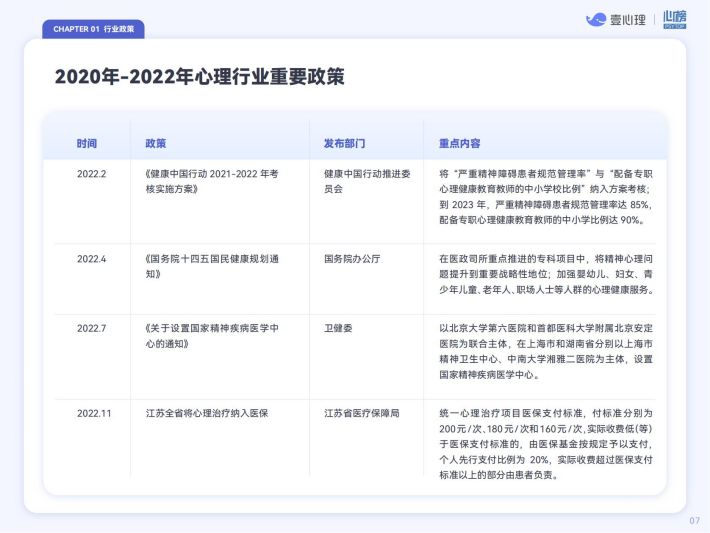This screenshot has height=533, width=710.
Task: Click content text about 严重精神障碍患者规范管理率
Action: (546, 197)
